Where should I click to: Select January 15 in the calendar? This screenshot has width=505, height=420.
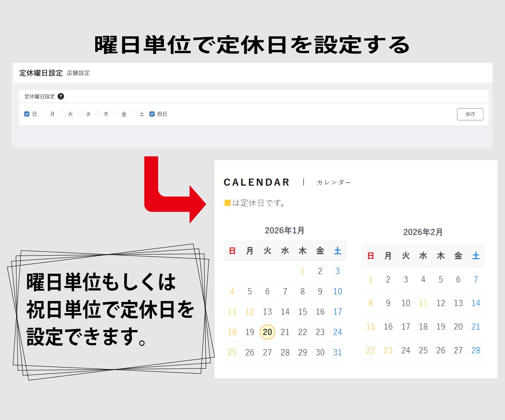(303, 312)
